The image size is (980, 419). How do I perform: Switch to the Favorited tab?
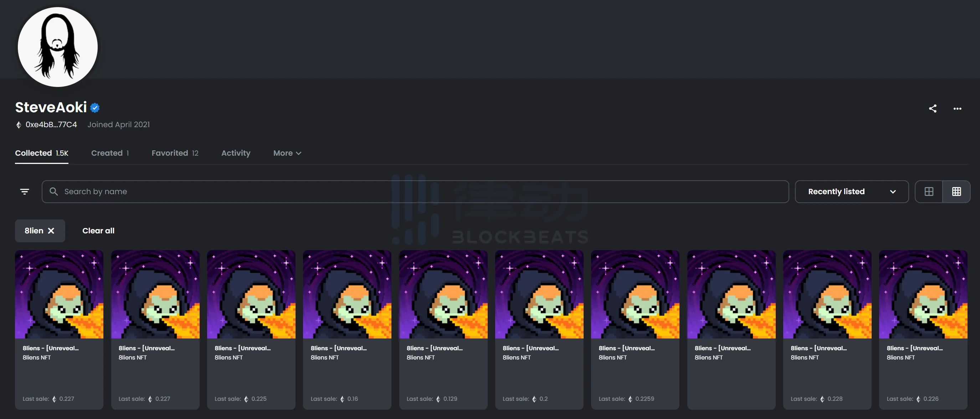point(175,153)
